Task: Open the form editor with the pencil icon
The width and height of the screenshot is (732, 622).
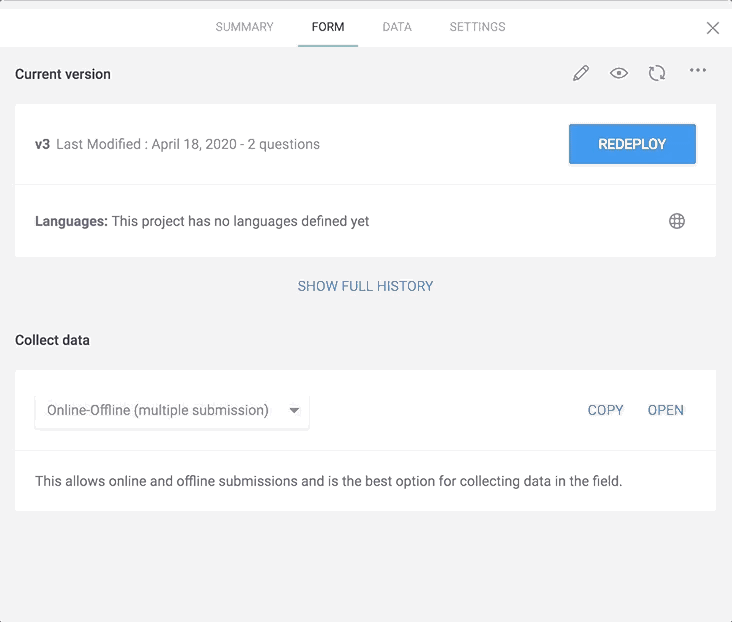Action: [x=581, y=73]
